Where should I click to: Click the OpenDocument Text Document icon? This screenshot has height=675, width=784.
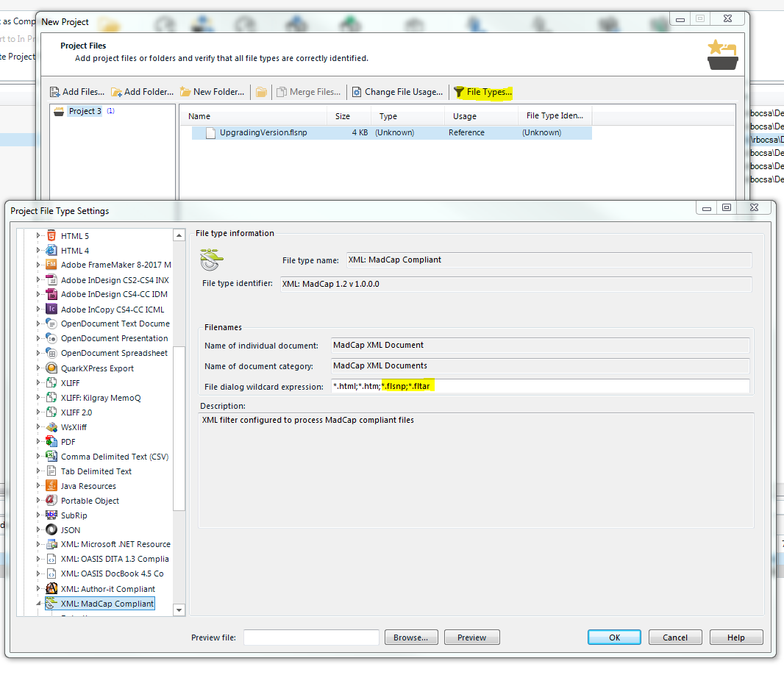(x=51, y=324)
